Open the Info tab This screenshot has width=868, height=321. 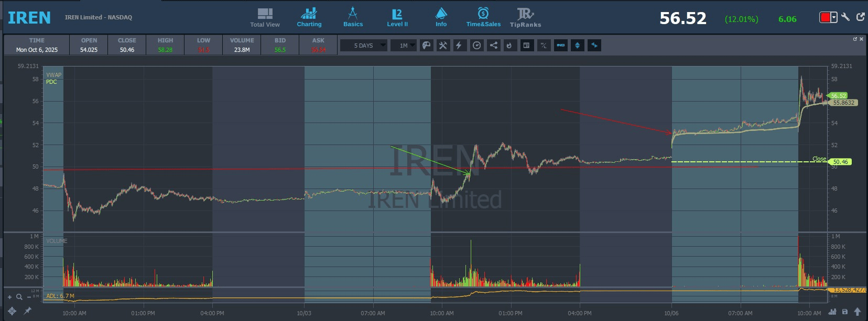click(441, 18)
